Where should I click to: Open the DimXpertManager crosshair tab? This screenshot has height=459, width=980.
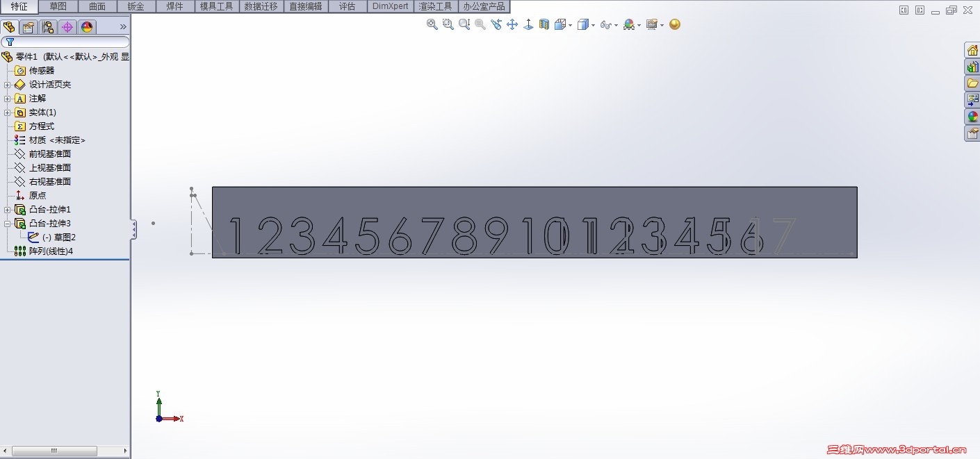pos(67,27)
